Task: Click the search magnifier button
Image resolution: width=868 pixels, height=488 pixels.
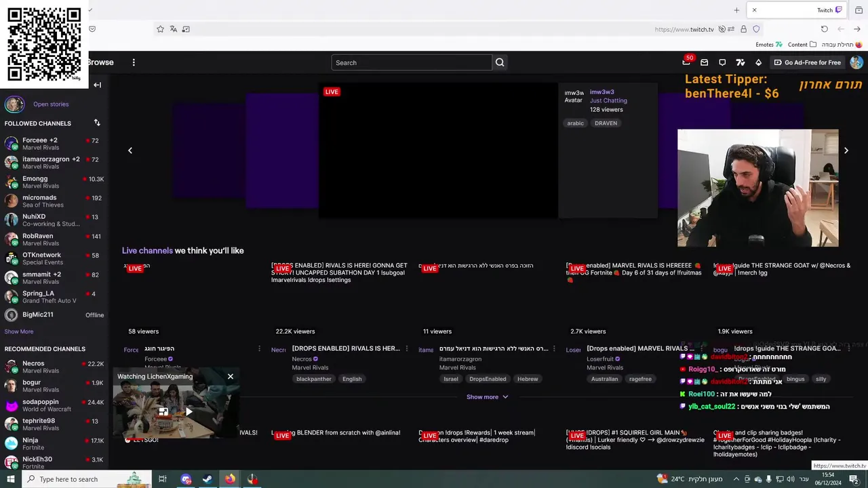Action: click(500, 62)
